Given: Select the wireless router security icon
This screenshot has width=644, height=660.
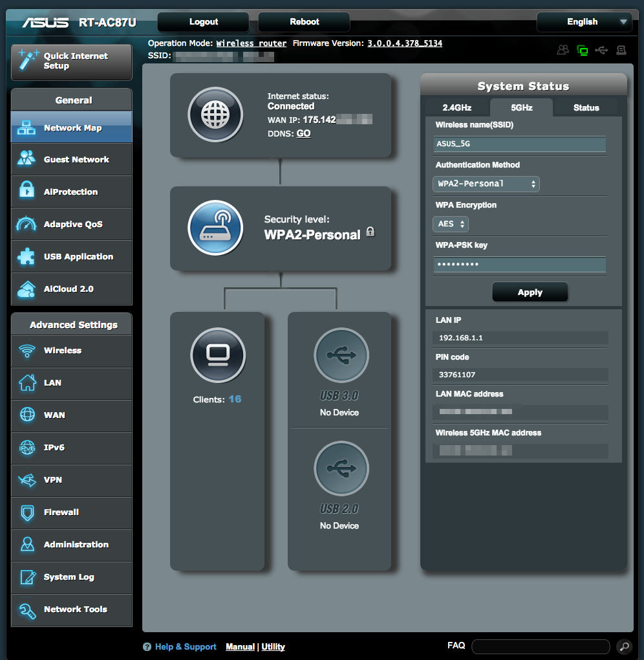Looking at the screenshot, I should coord(215,228).
